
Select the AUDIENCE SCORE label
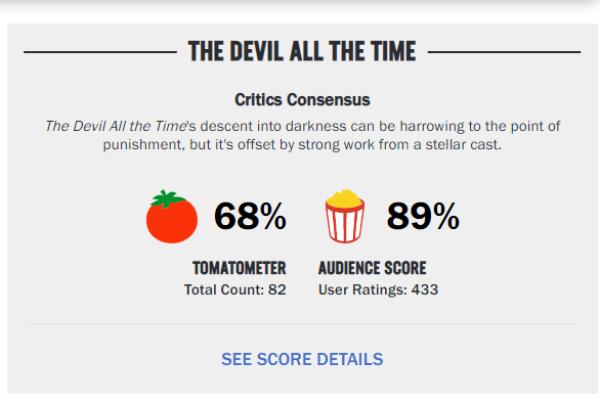(x=372, y=268)
